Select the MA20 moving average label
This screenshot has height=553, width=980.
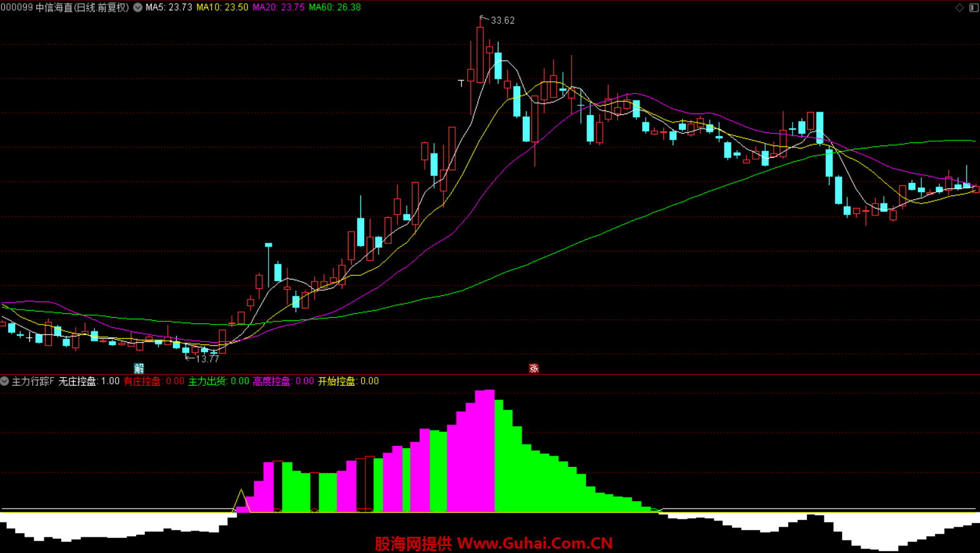pos(278,7)
